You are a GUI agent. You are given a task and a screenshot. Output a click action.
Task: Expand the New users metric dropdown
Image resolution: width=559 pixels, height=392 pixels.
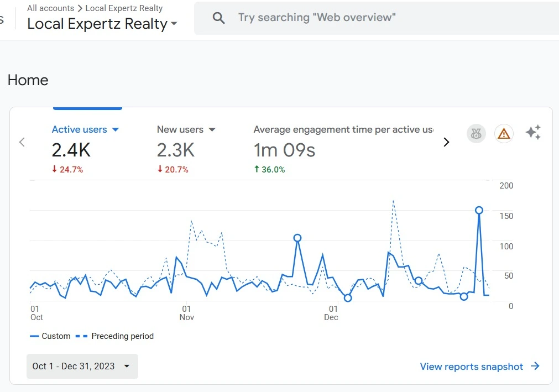click(x=212, y=129)
